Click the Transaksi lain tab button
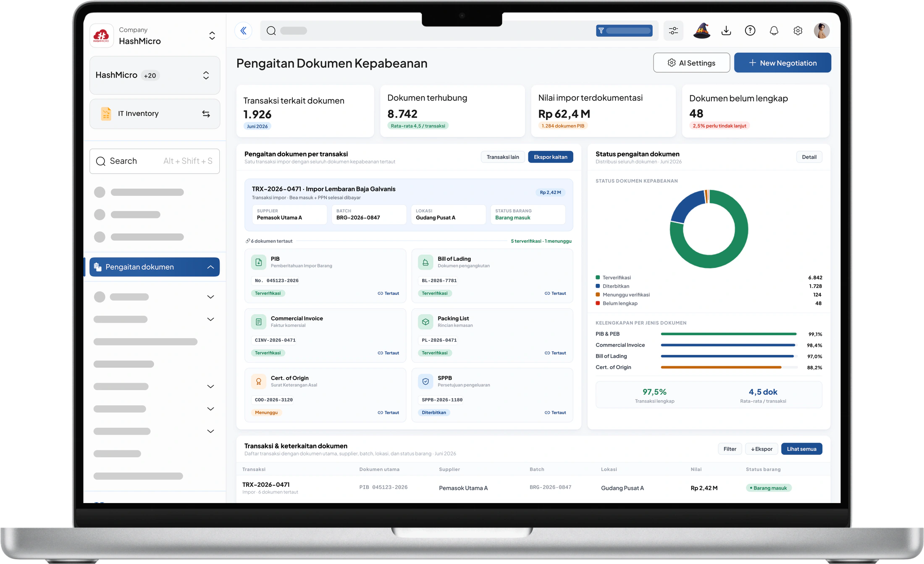Screen dimensions: 924x564 click(x=503, y=157)
